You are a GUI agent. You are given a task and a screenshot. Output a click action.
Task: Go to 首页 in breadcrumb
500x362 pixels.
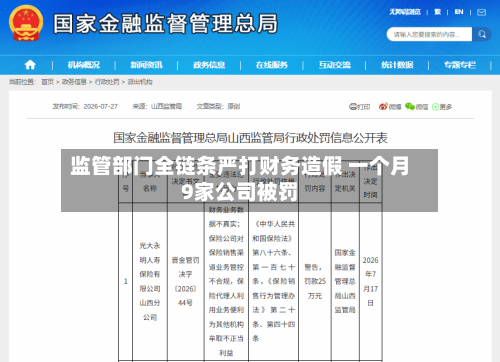47,82
